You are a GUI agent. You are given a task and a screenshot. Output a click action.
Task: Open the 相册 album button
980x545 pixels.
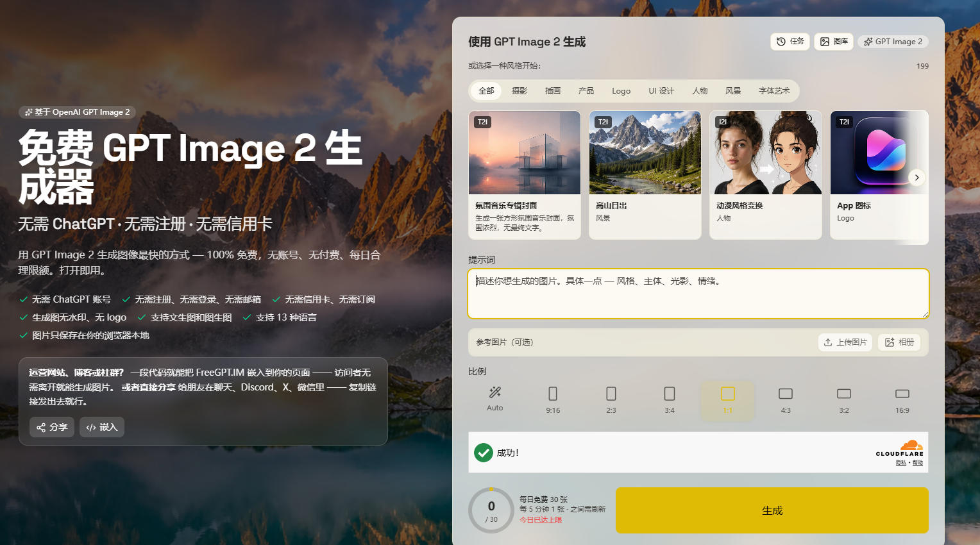(899, 342)
